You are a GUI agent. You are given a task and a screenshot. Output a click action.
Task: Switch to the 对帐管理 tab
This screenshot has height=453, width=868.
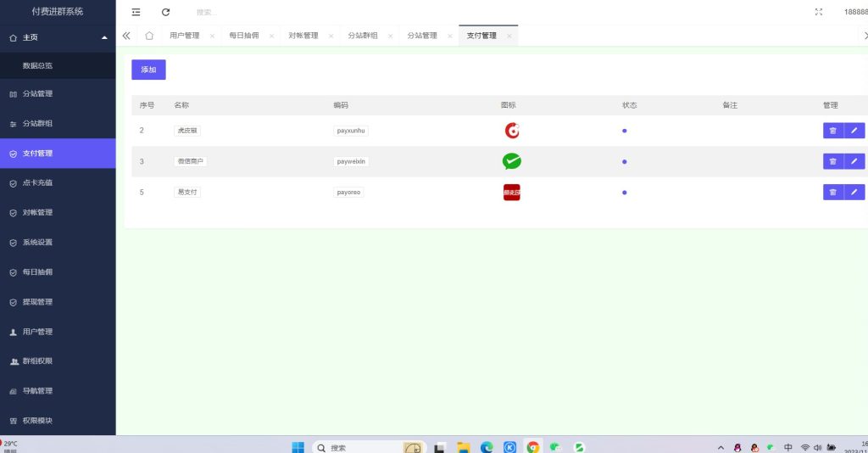point(303,36)
